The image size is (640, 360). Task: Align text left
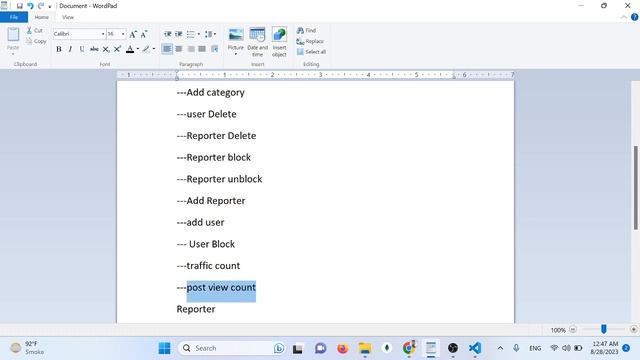coord(167,49)
